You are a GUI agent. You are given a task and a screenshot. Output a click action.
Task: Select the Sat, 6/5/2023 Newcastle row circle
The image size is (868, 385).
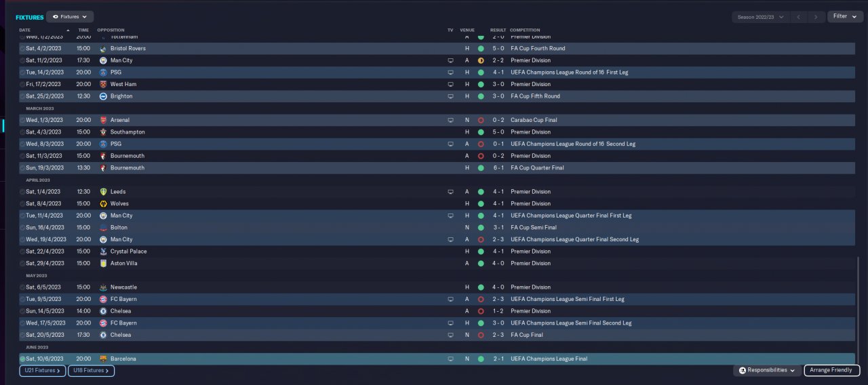[22, 287]
